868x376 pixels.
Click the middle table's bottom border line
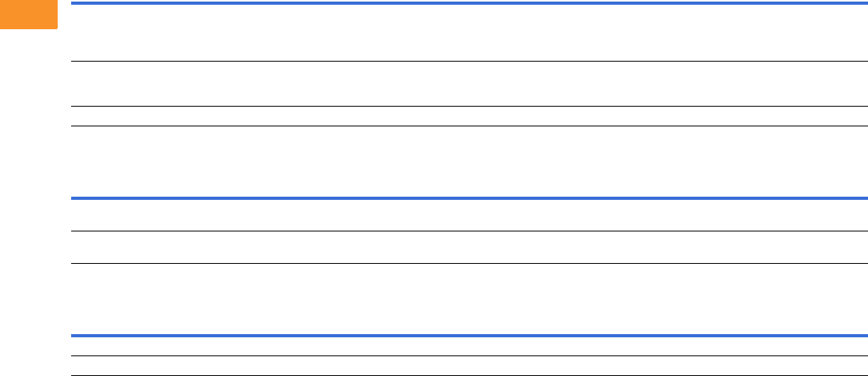[470, 263]
